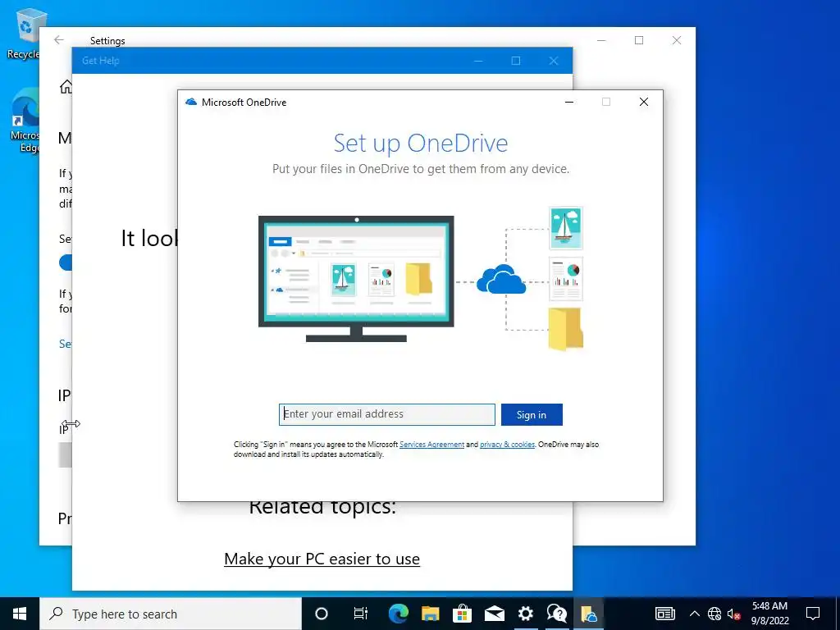Click the Sign in button in OneDrive
Image resolution: width=840 pixels, height=630 pixels.
[532, 414]
